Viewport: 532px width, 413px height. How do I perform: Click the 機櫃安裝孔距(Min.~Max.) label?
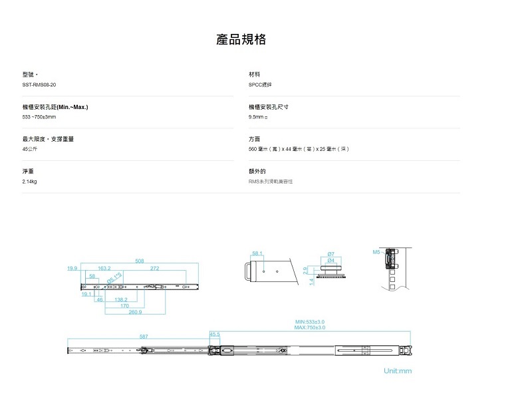coord(55,107)
